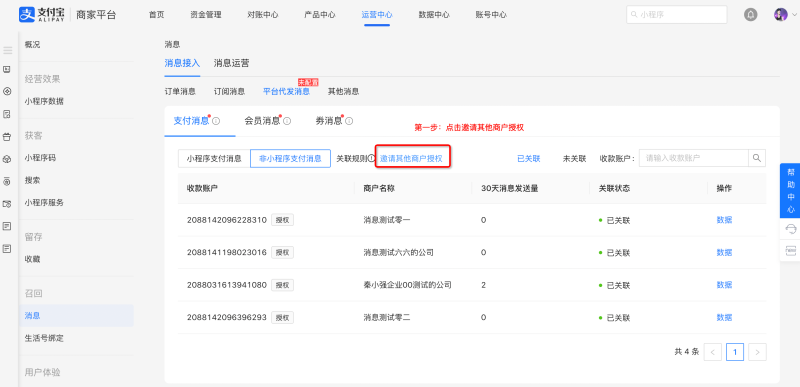Switch to 消息运营 tab

coord(232,63)
